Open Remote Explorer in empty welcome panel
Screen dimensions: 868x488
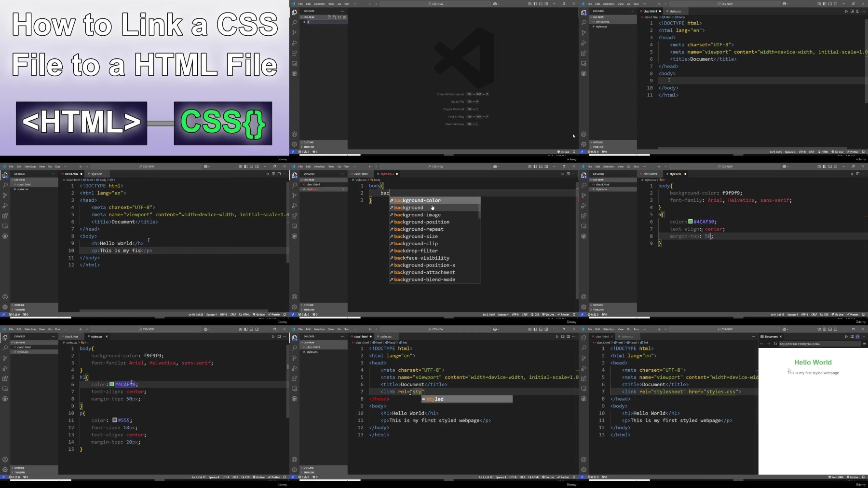294,63
